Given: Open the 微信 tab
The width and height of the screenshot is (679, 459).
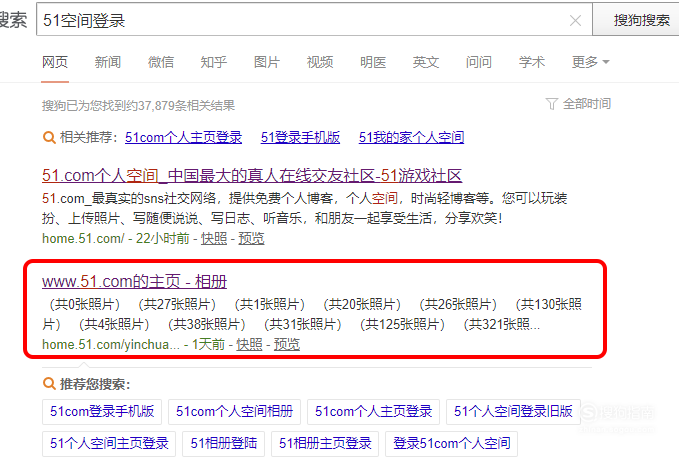Looking at the screenshot, I should 161,62.
